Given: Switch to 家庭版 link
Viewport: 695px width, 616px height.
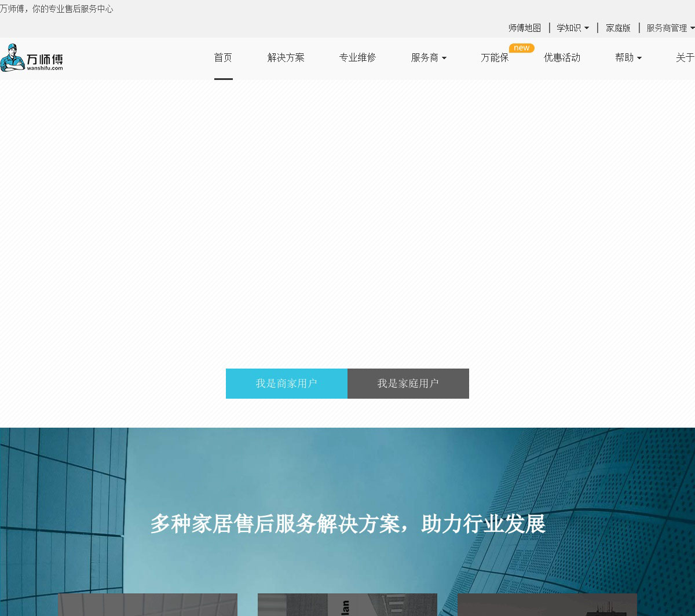Looking at the screenshot, I should tap(618, 28).
